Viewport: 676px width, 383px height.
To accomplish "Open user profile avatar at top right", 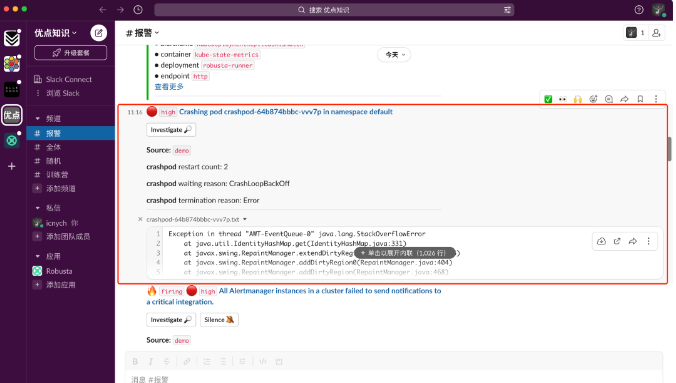I will [658, 9].
